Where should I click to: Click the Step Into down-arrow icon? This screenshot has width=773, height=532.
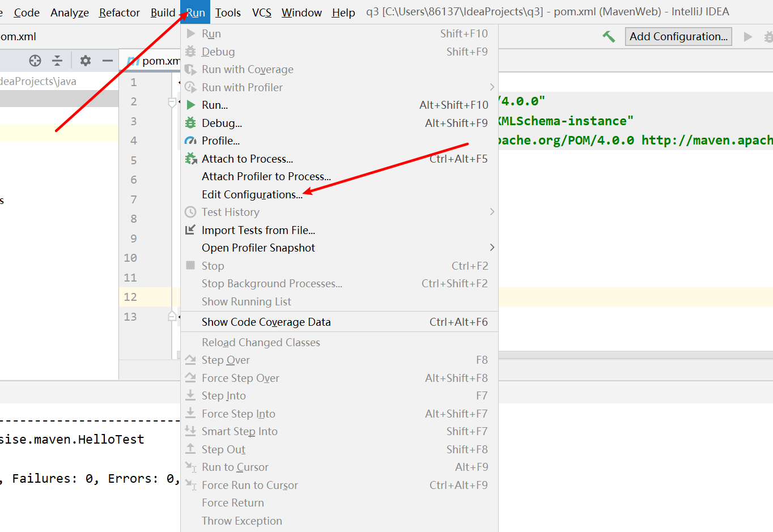190,395
